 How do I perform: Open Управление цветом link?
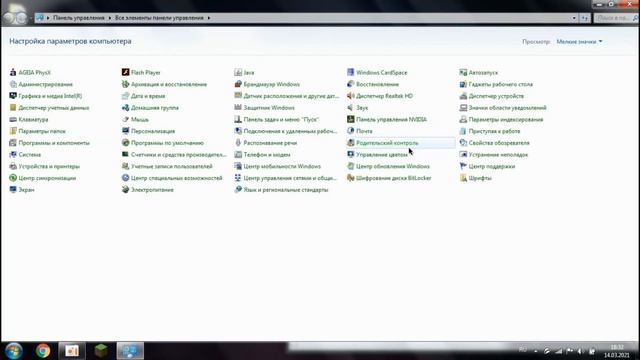tap(382, 155)
